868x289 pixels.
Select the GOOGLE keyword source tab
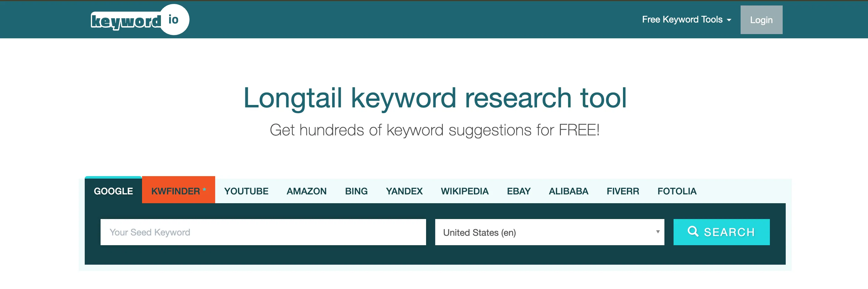(113, 190)
